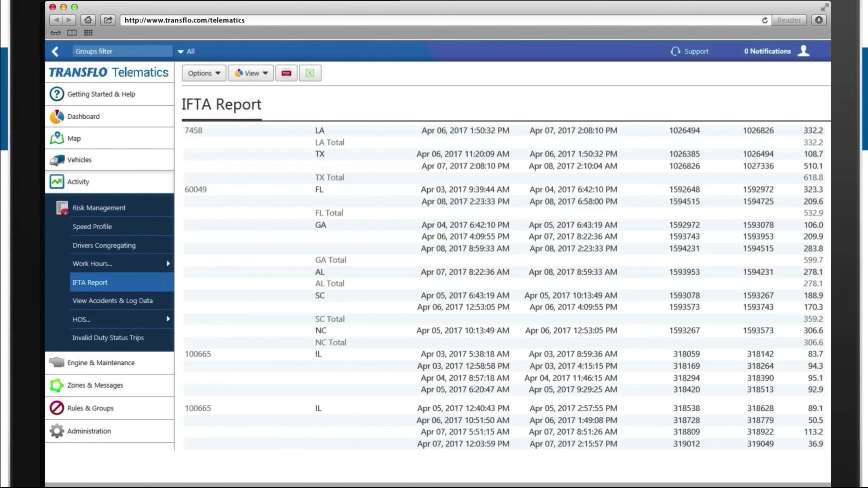Export the IFTA report as PDF

tap(286, 73)
